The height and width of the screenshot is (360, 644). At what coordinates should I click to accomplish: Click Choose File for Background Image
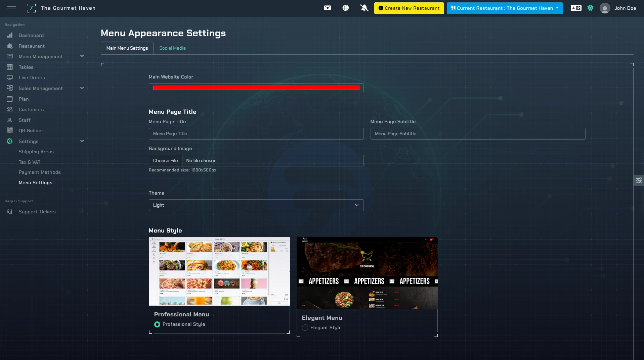pyautogui.click(x=166, y=161)
